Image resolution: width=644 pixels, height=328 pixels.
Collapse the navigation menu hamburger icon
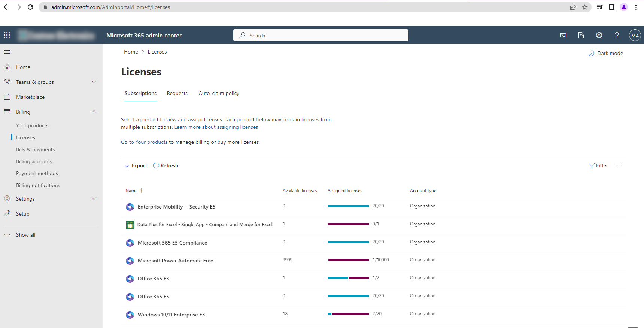coord(7,52)
